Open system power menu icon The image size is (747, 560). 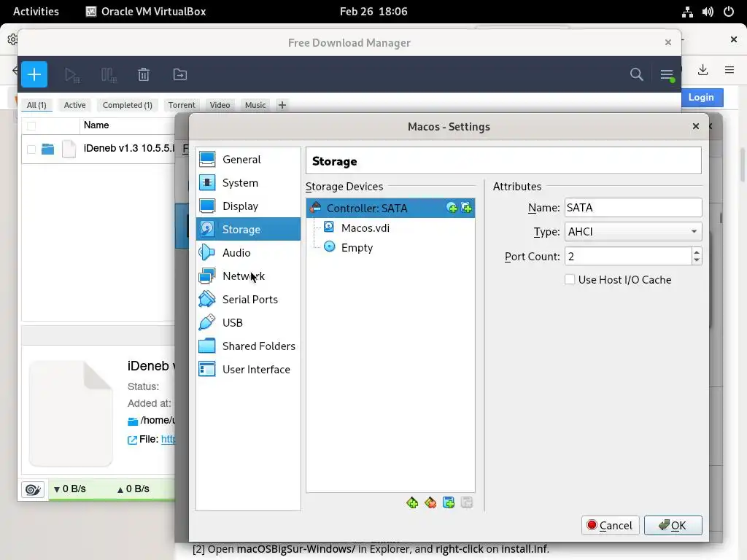click(x=729, y=12)
